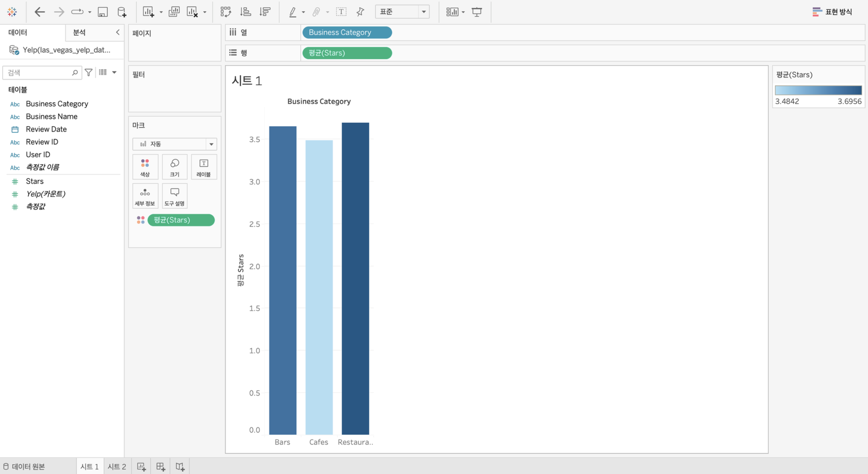Add a new data source
The height and width of the screenshot is (474, 868).
122,12
